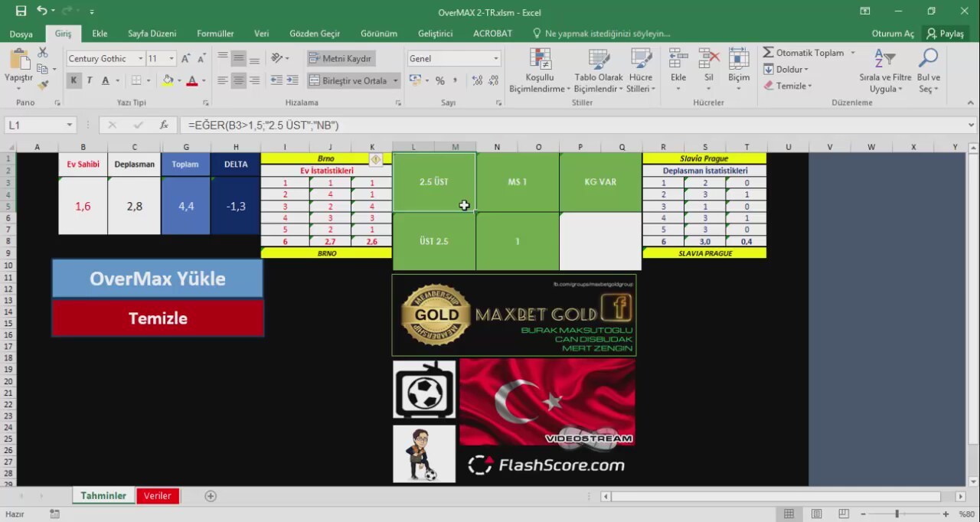Switch to the Gözden Geçir ribbon tab
Viewport: 980px width, 522px height.
click(x=315, y=34)
